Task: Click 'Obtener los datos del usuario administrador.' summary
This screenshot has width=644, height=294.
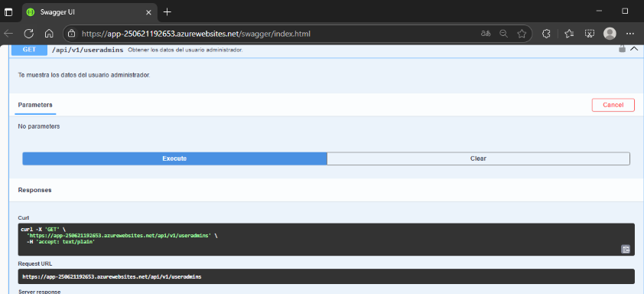Action: point(185,51)
